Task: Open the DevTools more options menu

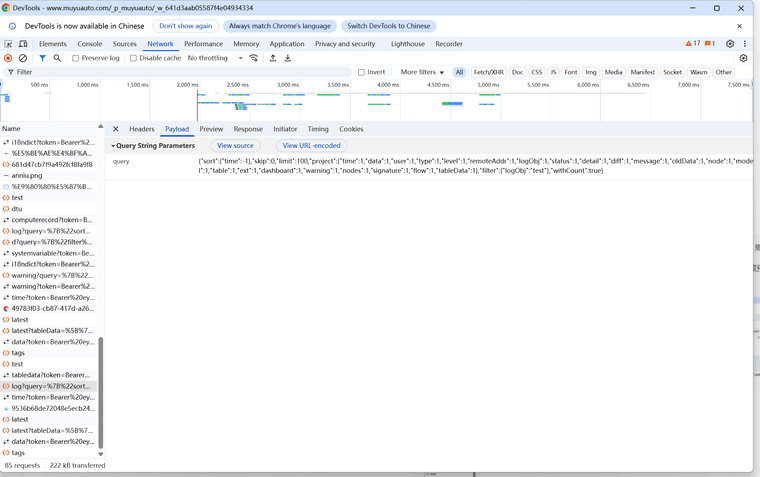Action: (744, 44)
